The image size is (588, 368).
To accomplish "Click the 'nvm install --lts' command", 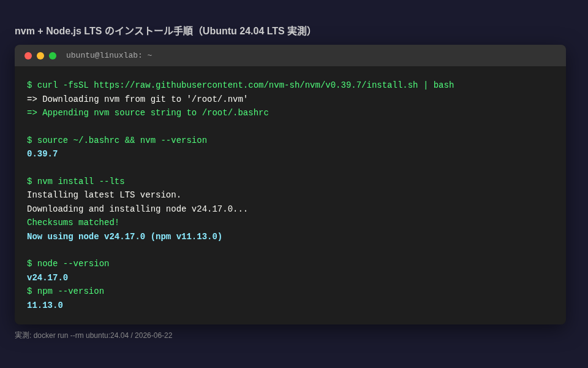I will (x=76, y=182).
